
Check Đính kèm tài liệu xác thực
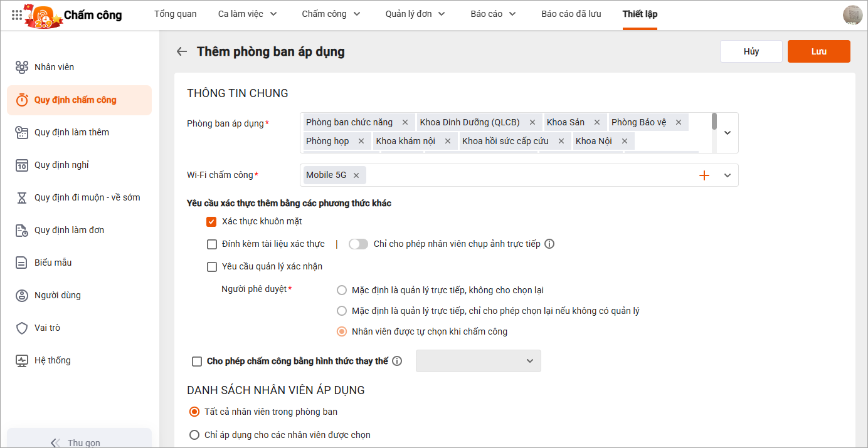click(211, 244)
